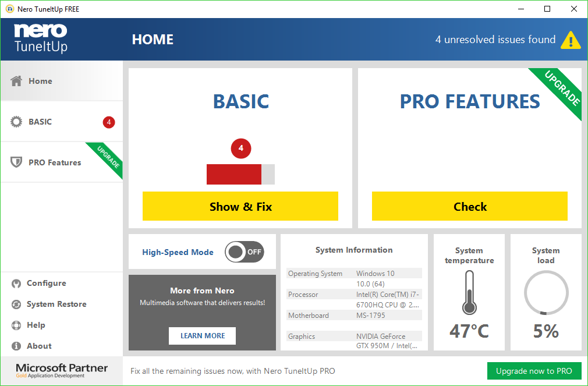The image size is (588, 386).
Task: Click the System Restore circular arrows icon
Action: [16, 304]
